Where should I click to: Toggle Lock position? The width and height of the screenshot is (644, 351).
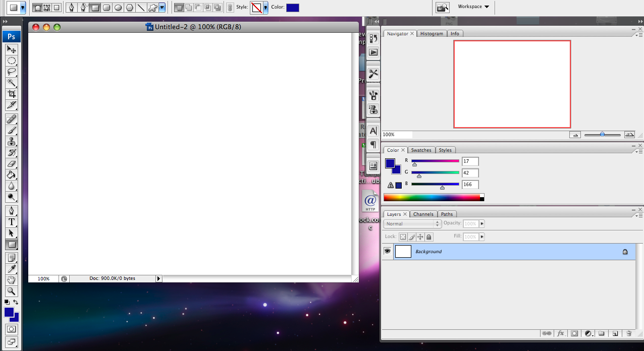click(420, 237)
